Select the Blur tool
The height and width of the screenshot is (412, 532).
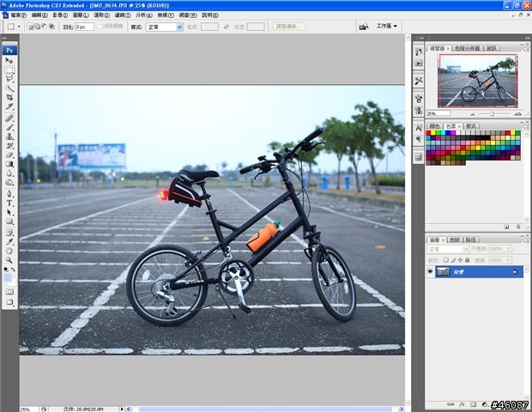coord(9,173)
